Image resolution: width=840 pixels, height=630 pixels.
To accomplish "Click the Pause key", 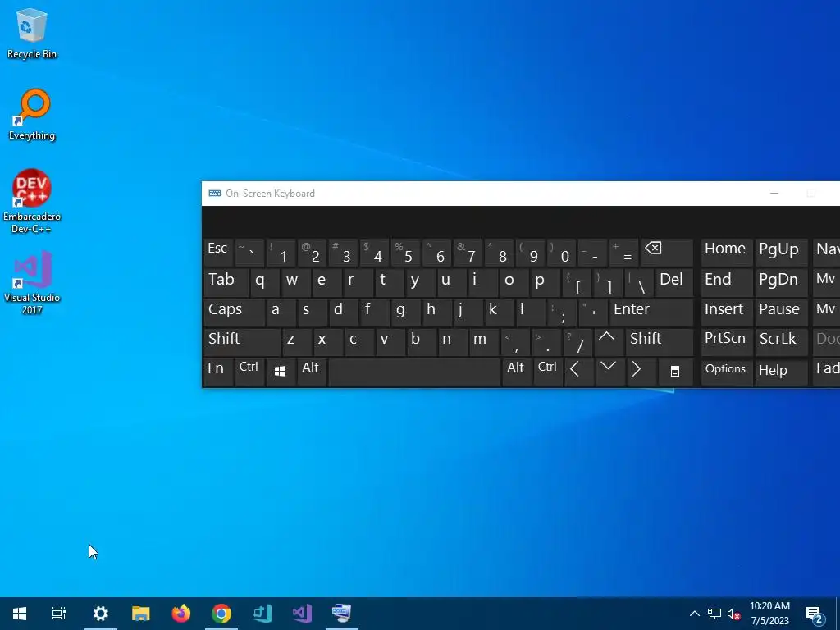I will coord(781,312).
